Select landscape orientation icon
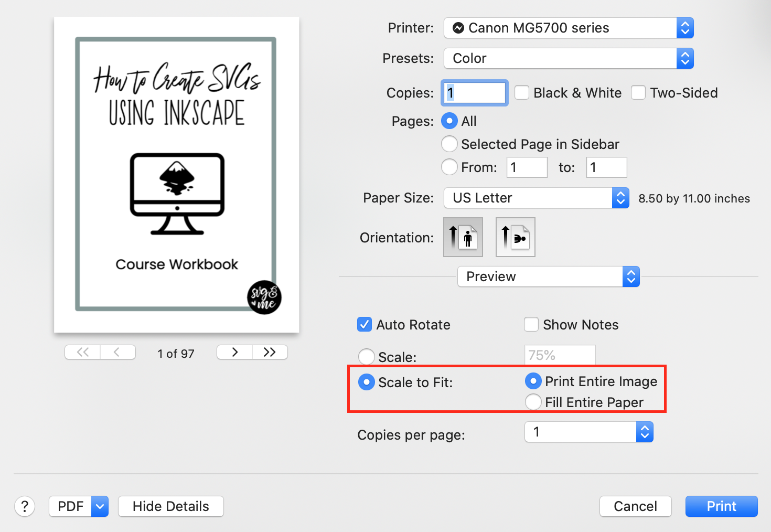This screenshot has width=771, height=532. 516,237
